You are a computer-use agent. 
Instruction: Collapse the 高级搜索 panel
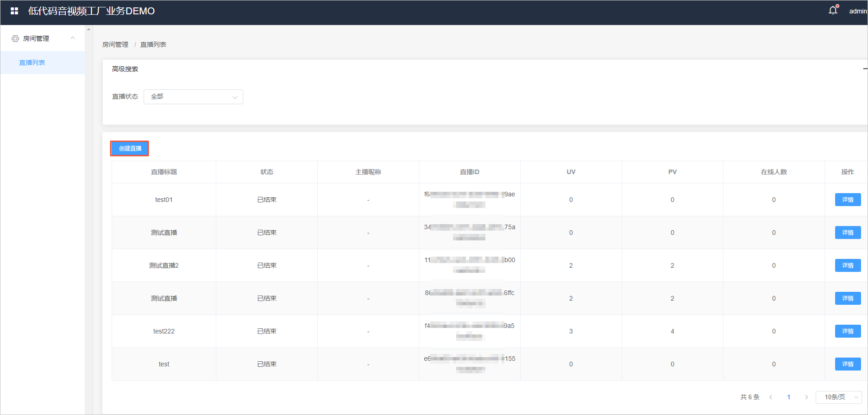pos(865,69)
